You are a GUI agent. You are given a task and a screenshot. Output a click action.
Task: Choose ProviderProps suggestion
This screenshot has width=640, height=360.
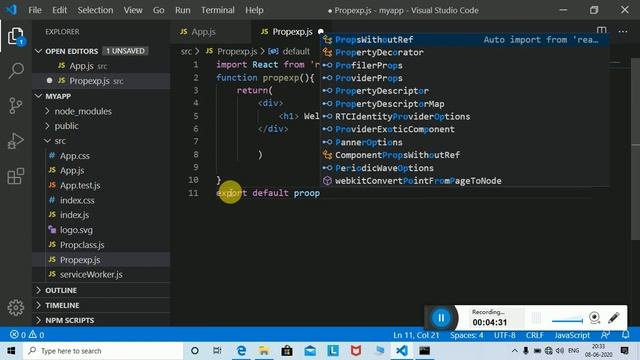click(x=465, y=78)
